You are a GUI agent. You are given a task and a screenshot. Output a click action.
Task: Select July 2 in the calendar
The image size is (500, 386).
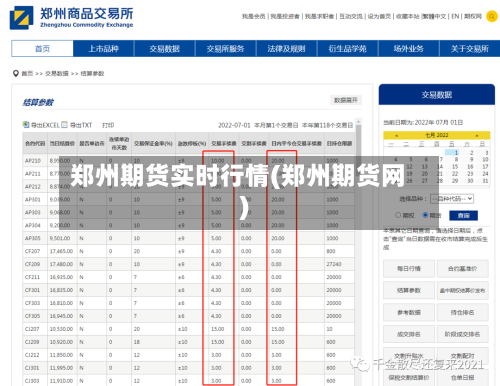click(471, 152)
